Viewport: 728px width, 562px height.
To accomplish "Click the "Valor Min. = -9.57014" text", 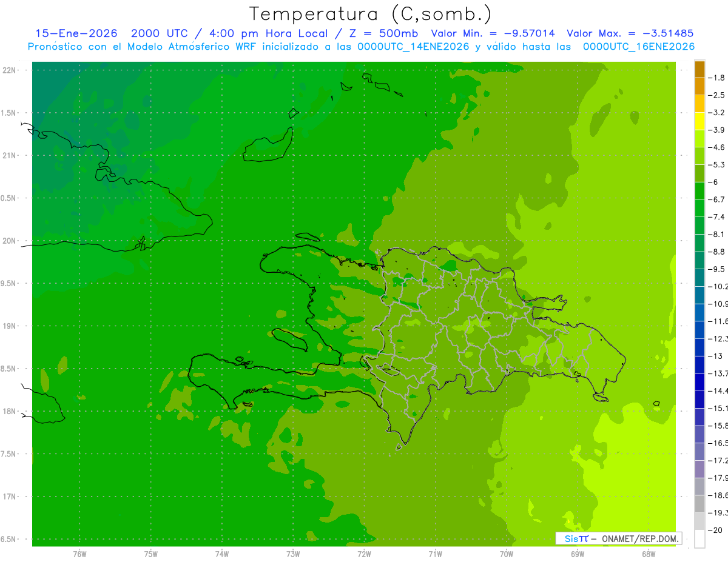I will click(493, 33).
